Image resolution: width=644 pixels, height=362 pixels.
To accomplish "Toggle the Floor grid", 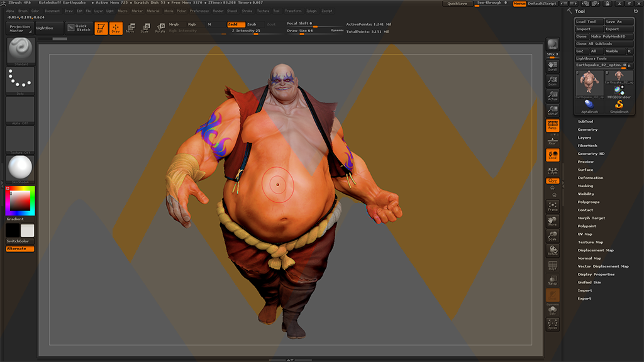I will point(552,140).
